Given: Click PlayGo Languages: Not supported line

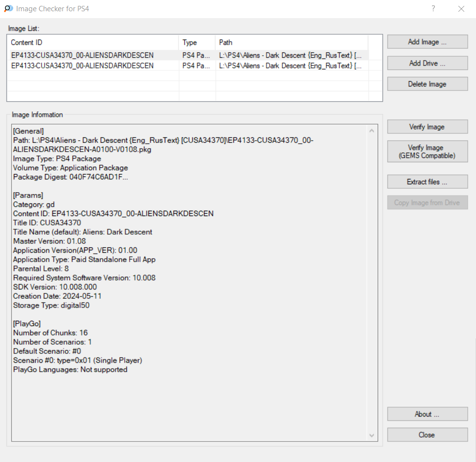Looking at the screenshot, I should pos(70,369).
